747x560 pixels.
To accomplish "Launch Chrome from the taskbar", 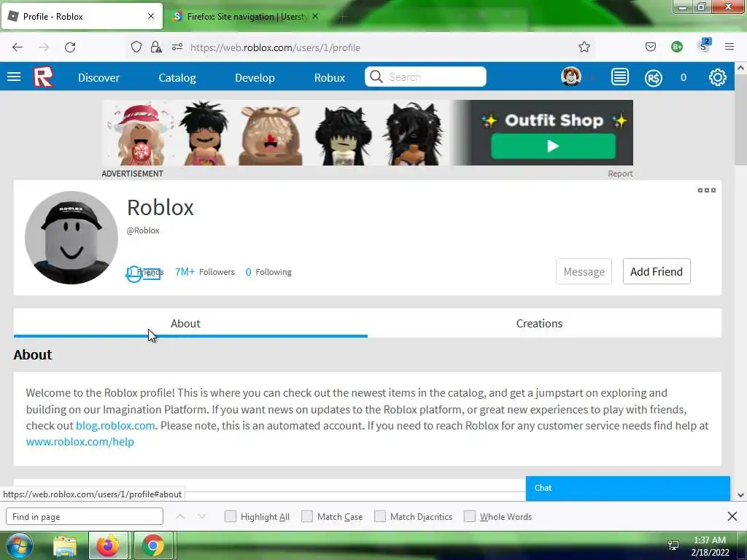I will coord(152,545).
